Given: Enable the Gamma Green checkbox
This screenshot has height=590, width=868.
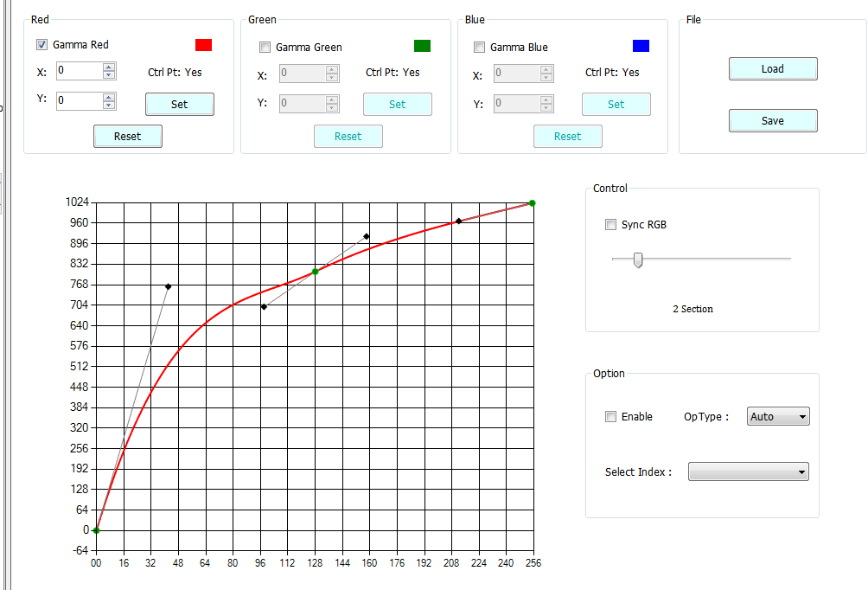Looking at the screenshot, I should [x=265, y=47].
